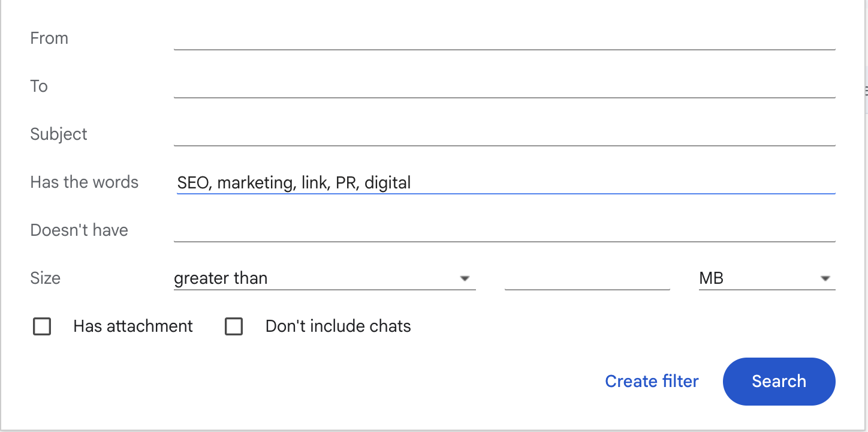Focus the To recipient field
The height and width of the screenshot is (432, 868).
coord(504,86)
